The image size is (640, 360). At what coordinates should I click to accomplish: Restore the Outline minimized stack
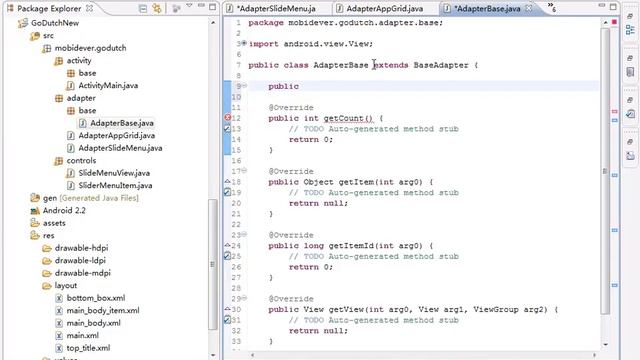630,16
